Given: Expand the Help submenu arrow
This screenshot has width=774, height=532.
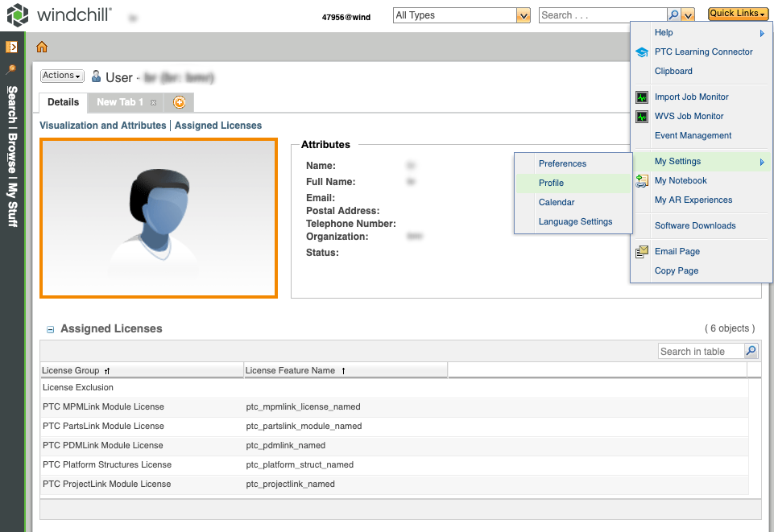Looking at the screenshot, I should point(762,33).
